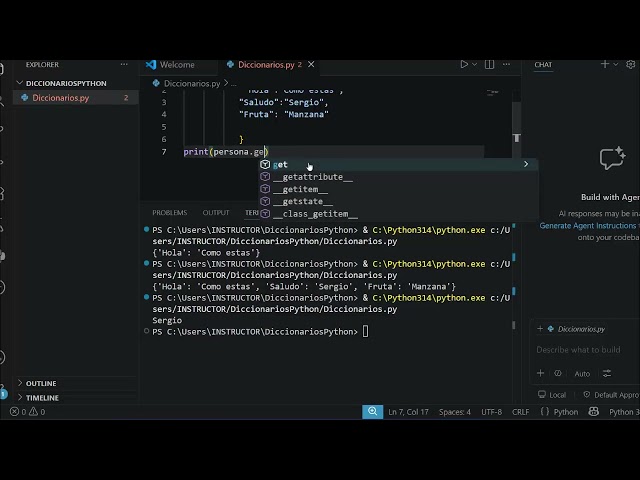Run the Python file with play icon

464,64
